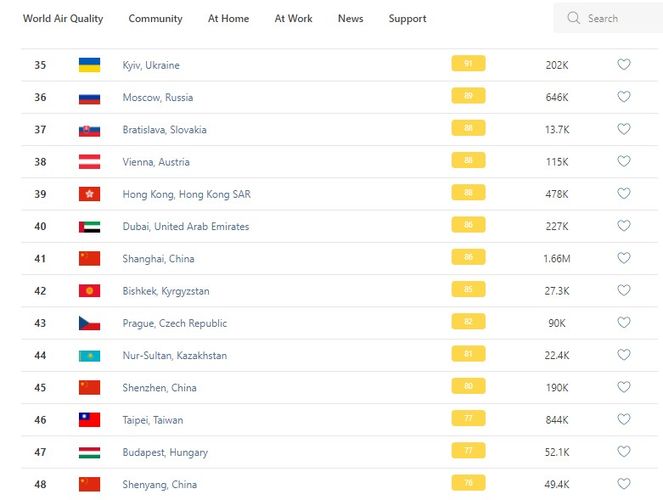Go to the At Home section
The height and width of the screenshot is (500, 663).
(x=228, y=19)
